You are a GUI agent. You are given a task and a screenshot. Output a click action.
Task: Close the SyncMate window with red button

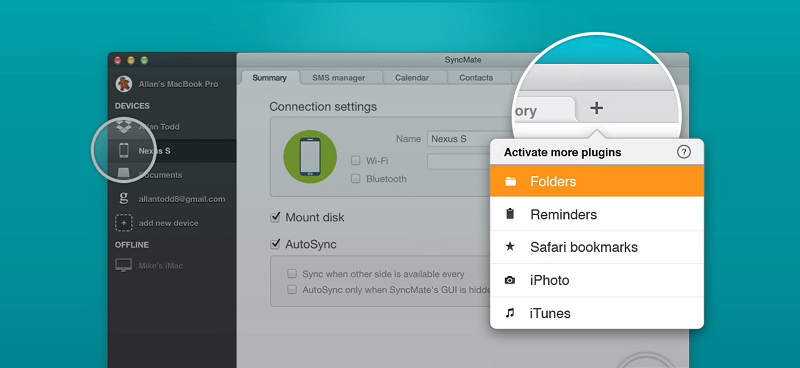(118, 60)
